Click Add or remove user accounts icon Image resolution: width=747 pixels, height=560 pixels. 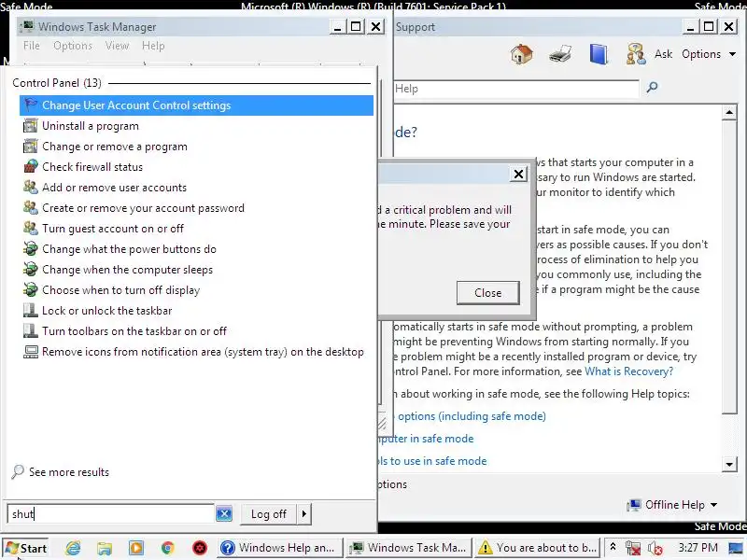tap(31, 188)
